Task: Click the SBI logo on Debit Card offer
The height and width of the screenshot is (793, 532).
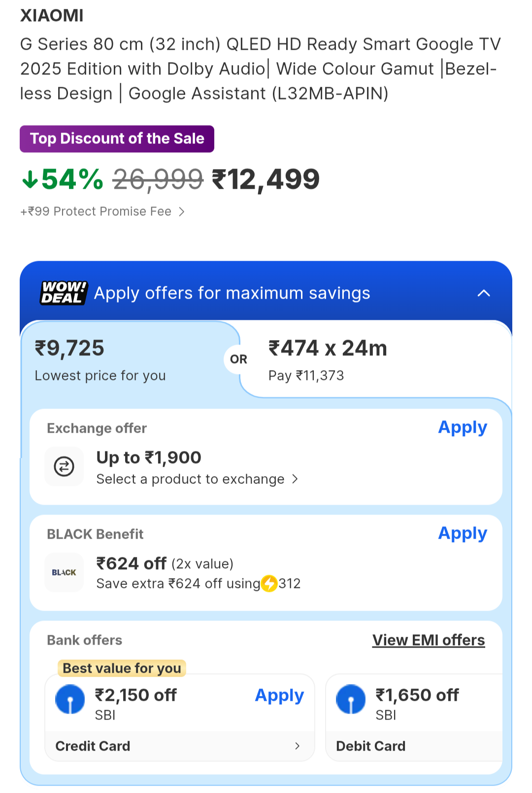Action: coord(351,699)
